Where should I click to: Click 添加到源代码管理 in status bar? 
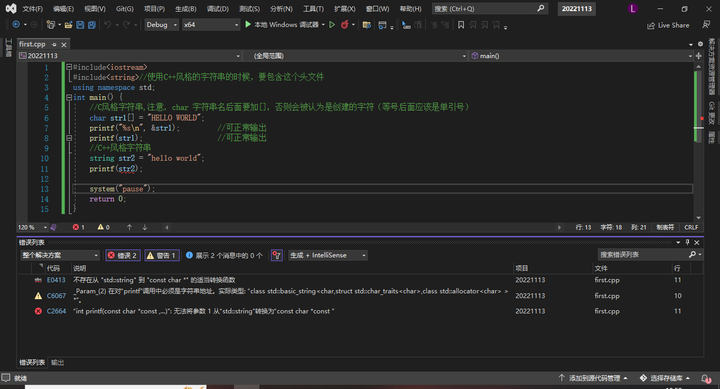point(593,378)
